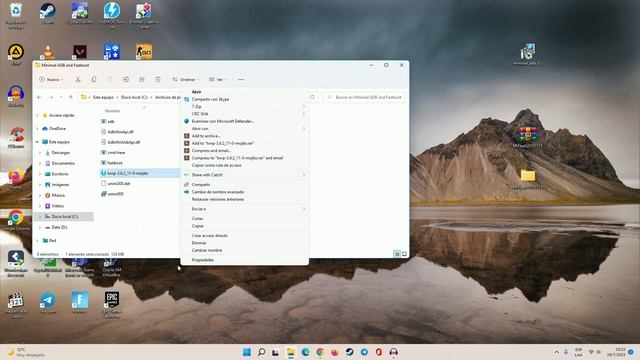Screen dimensions: 640x360
Task: Select the fastboot file in the list
Action: [x=115, y=163]
